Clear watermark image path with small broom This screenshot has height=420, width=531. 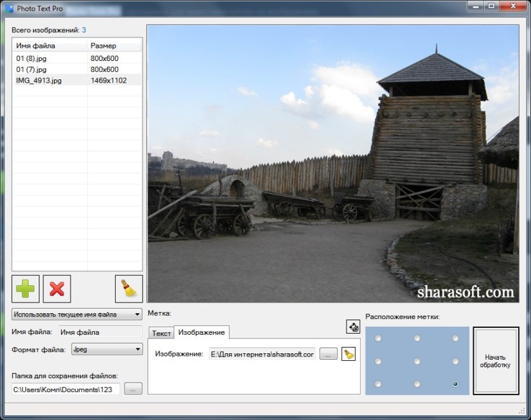(348, 354)
